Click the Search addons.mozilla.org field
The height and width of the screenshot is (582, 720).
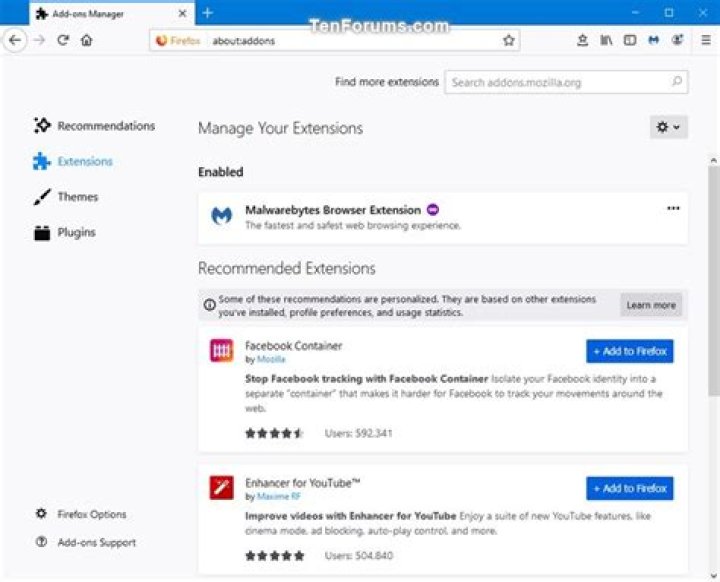(x=566, y=82)
